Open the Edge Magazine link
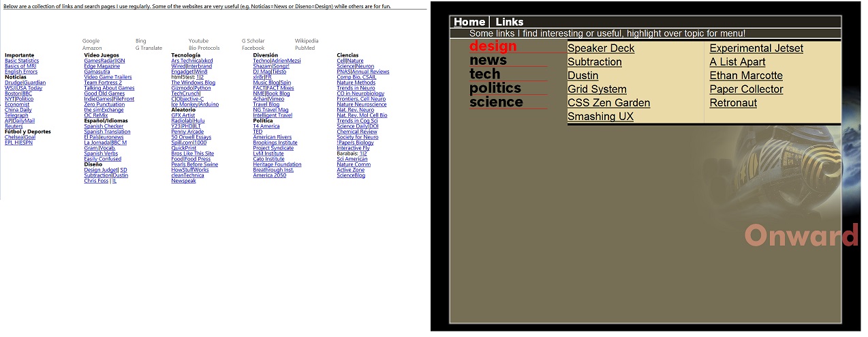 click(x=102, y=66)
